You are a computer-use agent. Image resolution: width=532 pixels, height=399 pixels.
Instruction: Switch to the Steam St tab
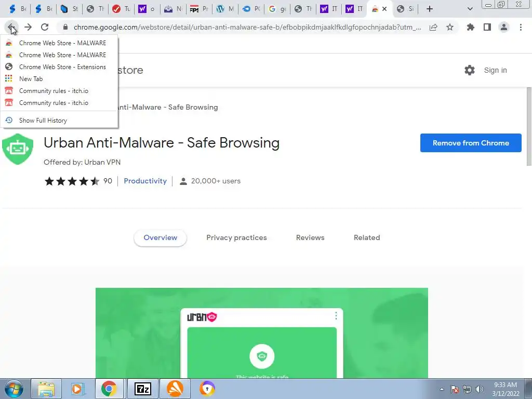70,9
